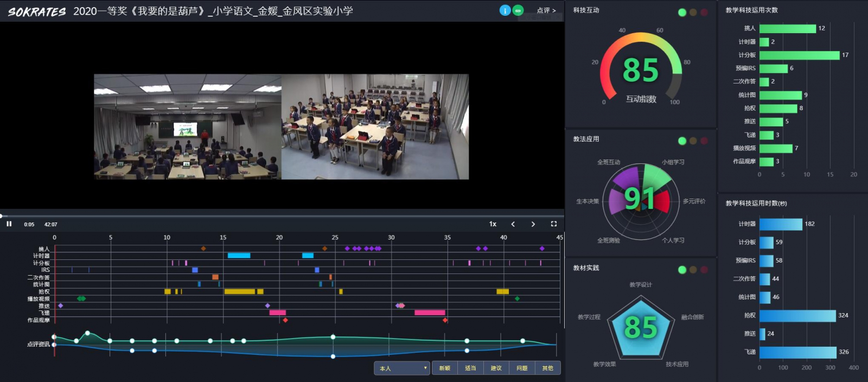
Task: Click the blue info icon in header
Action: (505, 10)
